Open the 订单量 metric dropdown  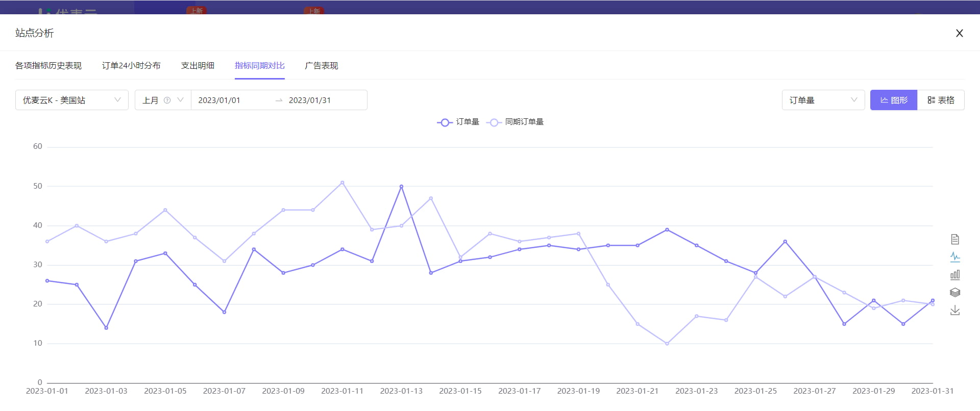pos(823,100)
